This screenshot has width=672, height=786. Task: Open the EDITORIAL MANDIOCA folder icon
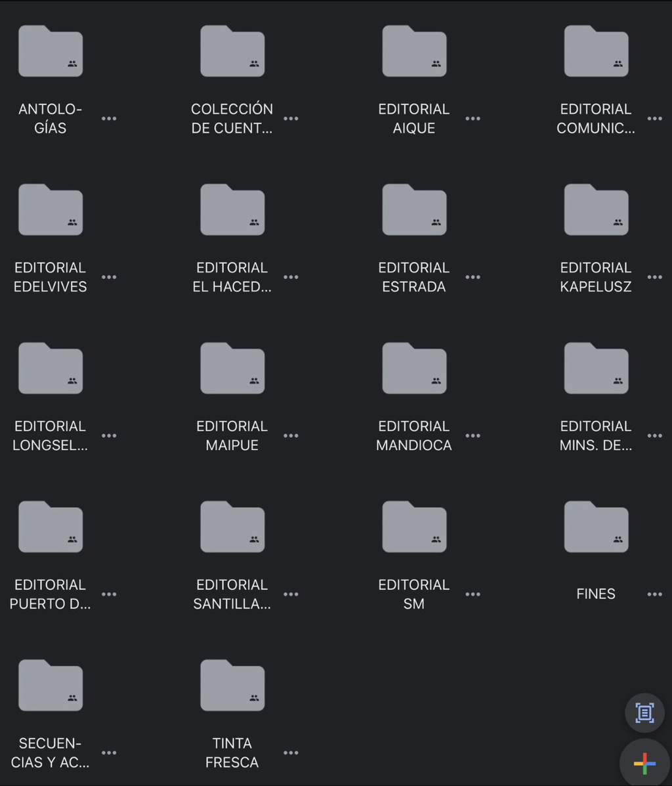(x=415, y=368)
